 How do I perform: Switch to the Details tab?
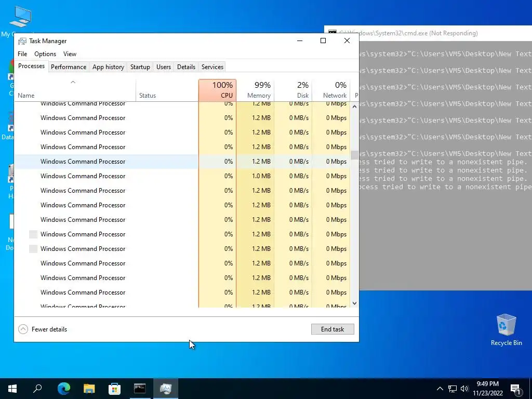[x=187, y=67]
